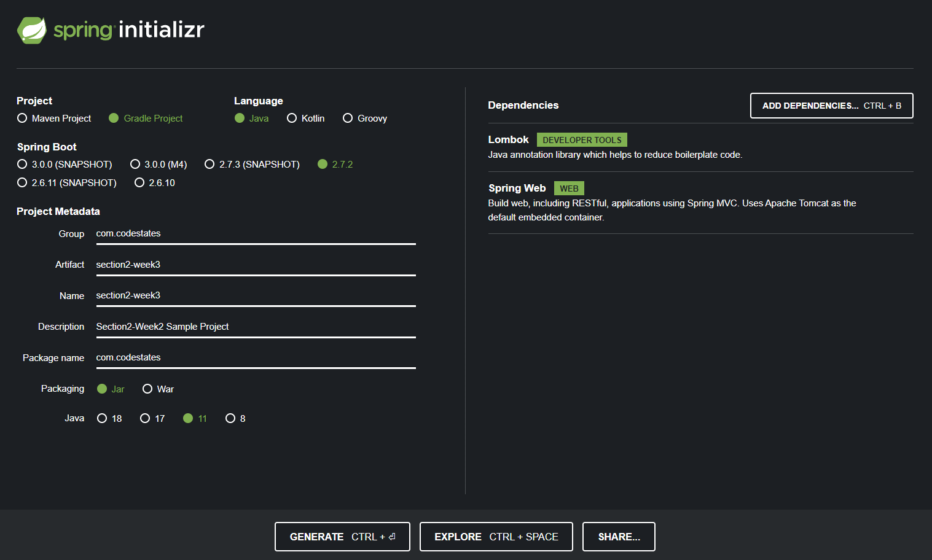Edit the Artifact field section2-week3
The height and width of the screenshot is (560, 932).
click(x=256, y=265)
